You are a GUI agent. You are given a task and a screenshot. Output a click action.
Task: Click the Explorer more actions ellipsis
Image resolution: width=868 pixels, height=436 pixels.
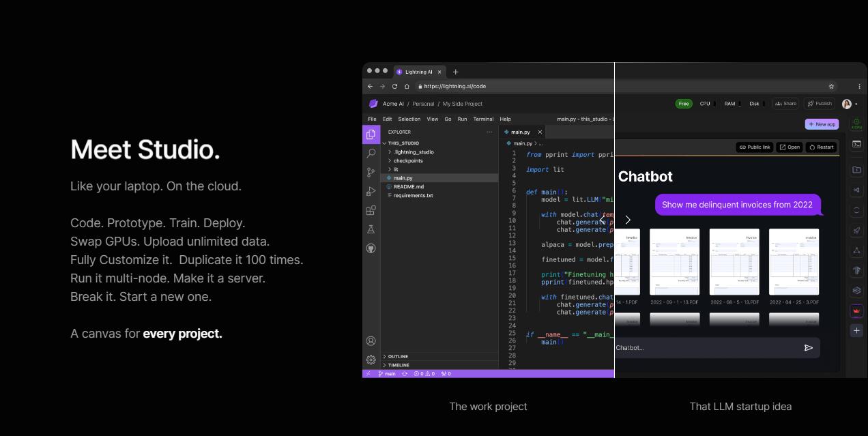489,132
